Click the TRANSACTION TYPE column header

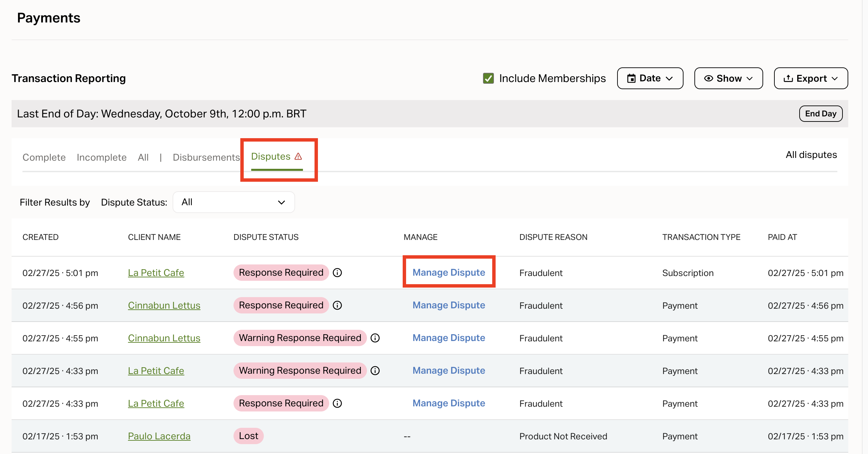[701, 237]
